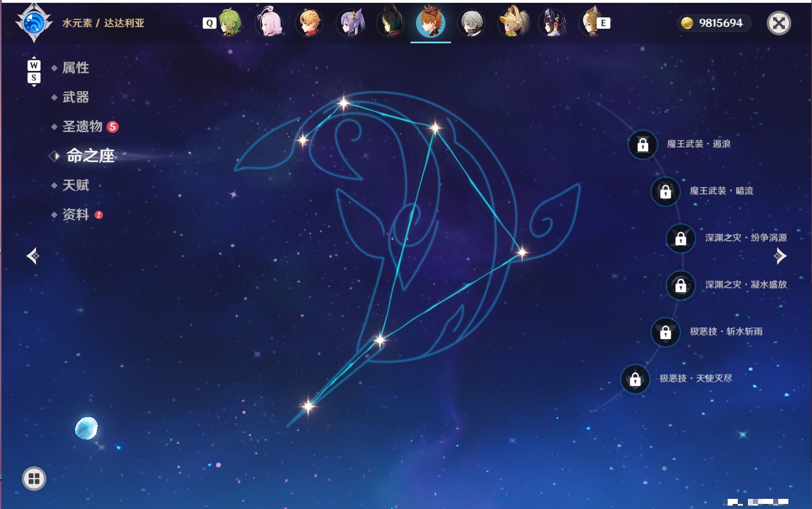
Task: Click the Mora amount 9815694
Action: point(720,23)
